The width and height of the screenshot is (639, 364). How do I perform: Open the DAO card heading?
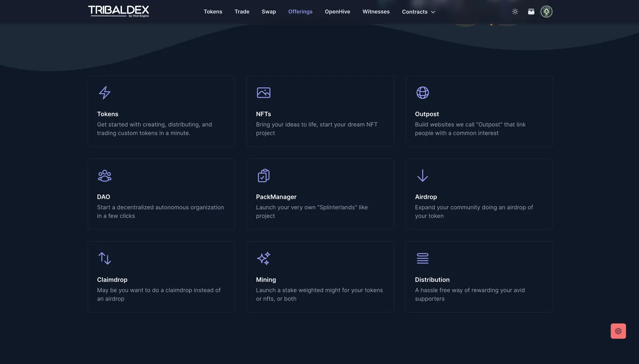coord(104,197)
